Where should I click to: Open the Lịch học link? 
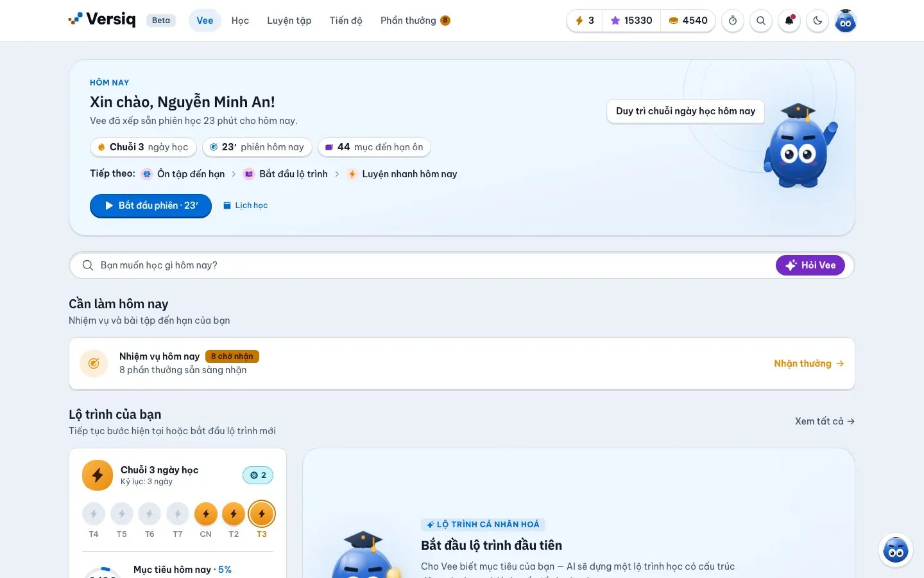coord(245,206)
